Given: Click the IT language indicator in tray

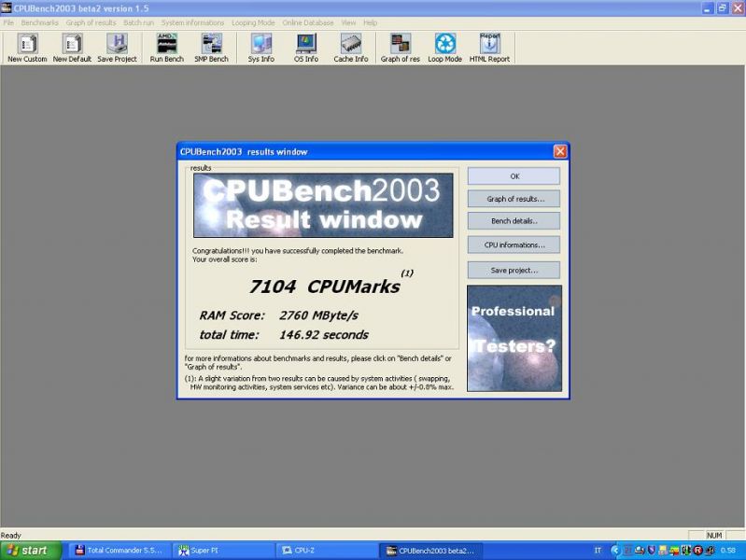Looking at the screenshot, I should click(598, 551).
